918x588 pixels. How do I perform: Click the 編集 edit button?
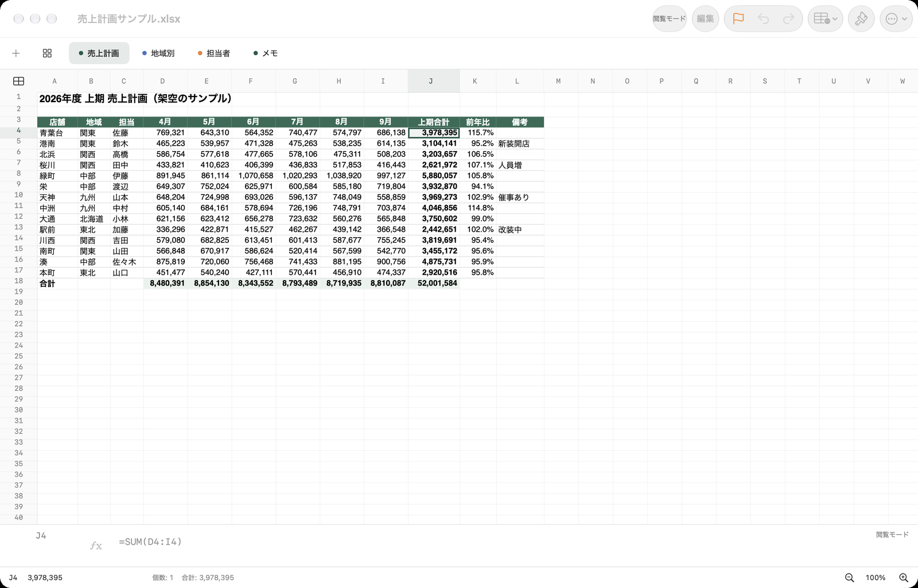coord(705,19)
